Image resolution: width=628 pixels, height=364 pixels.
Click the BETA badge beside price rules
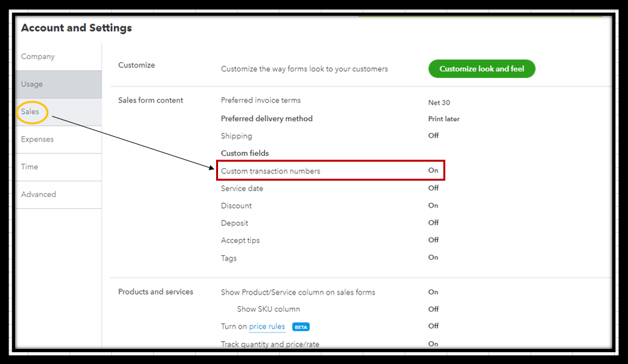point(301,327)
